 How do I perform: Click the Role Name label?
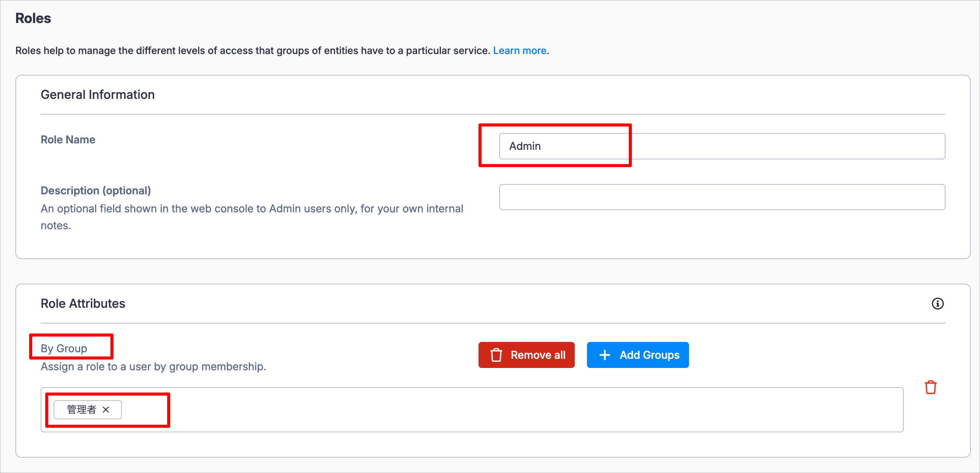pyautogui.click(x=68, y=140)
